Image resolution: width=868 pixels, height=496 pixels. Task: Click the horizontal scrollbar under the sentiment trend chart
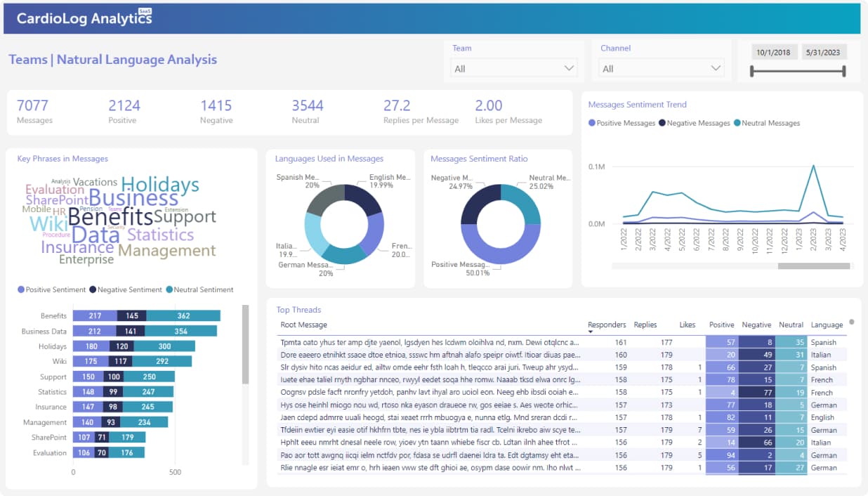(x=814, y=266)
